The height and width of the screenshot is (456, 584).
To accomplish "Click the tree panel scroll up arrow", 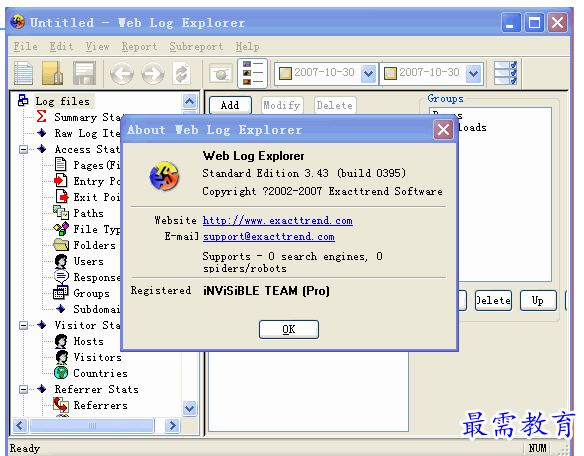I will point(189,101).
